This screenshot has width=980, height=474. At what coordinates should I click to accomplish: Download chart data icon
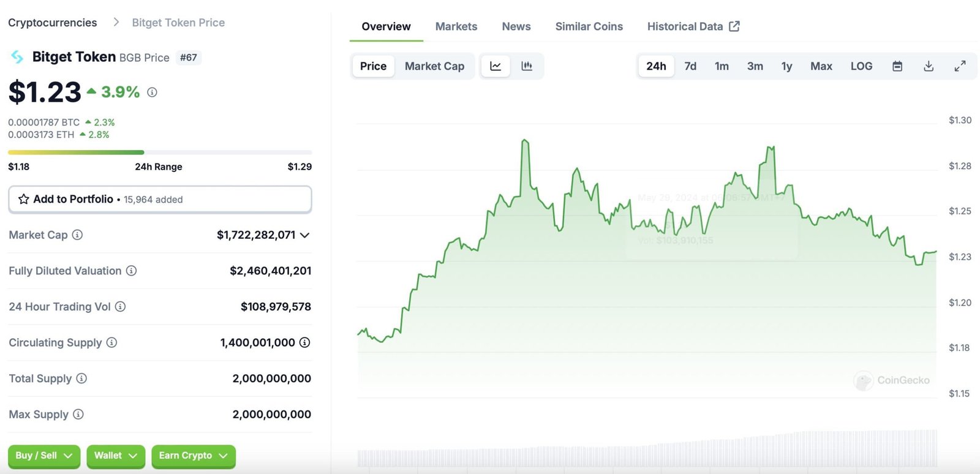point(929,66)
